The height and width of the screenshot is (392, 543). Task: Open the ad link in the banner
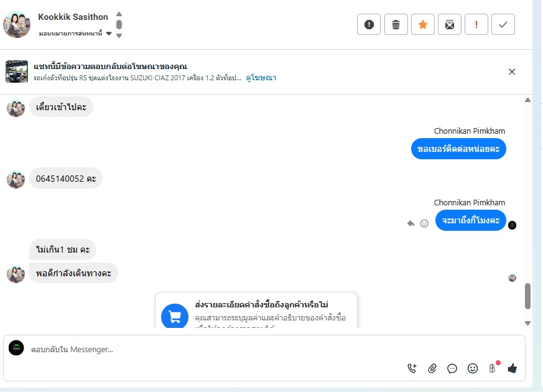[x=261, y=78]
